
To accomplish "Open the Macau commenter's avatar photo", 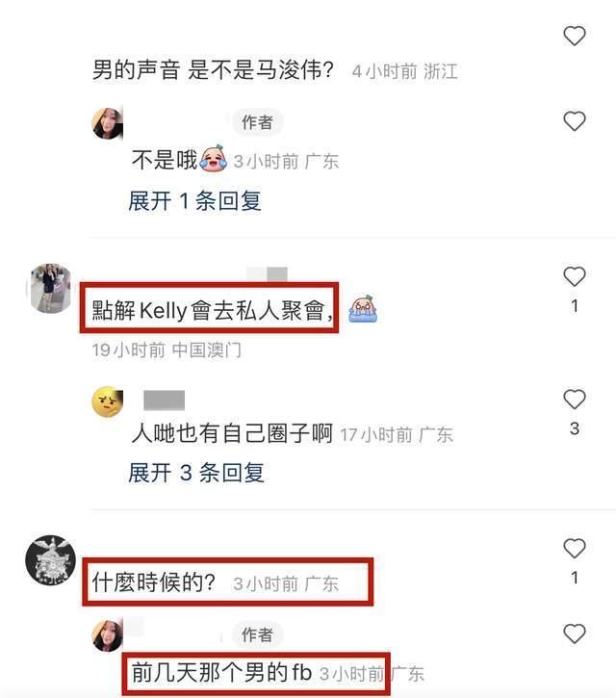I will [x=50, y=288].
